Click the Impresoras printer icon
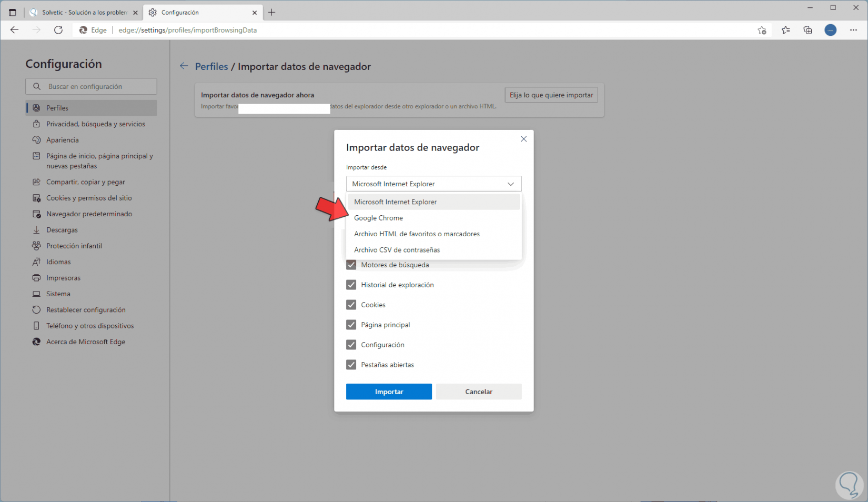 tap(36, 278)
